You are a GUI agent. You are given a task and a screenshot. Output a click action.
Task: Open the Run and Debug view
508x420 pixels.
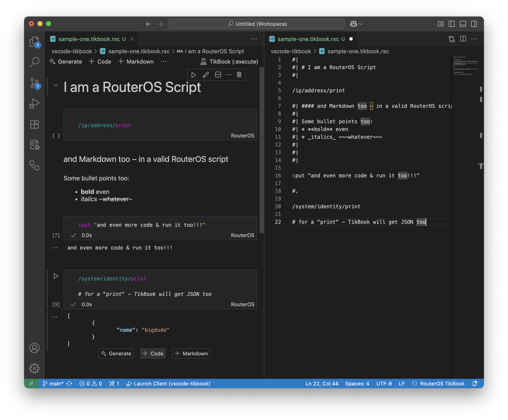click(x=35, y=104)
